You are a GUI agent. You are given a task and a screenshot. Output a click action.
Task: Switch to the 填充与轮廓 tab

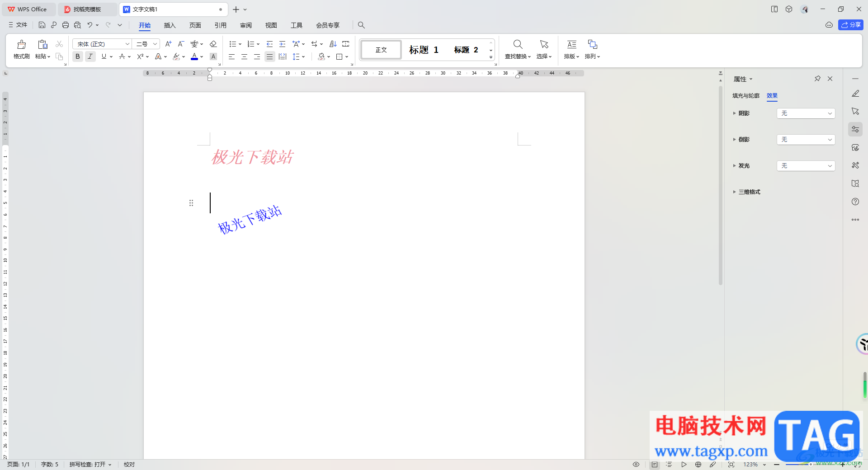(745, 96)
